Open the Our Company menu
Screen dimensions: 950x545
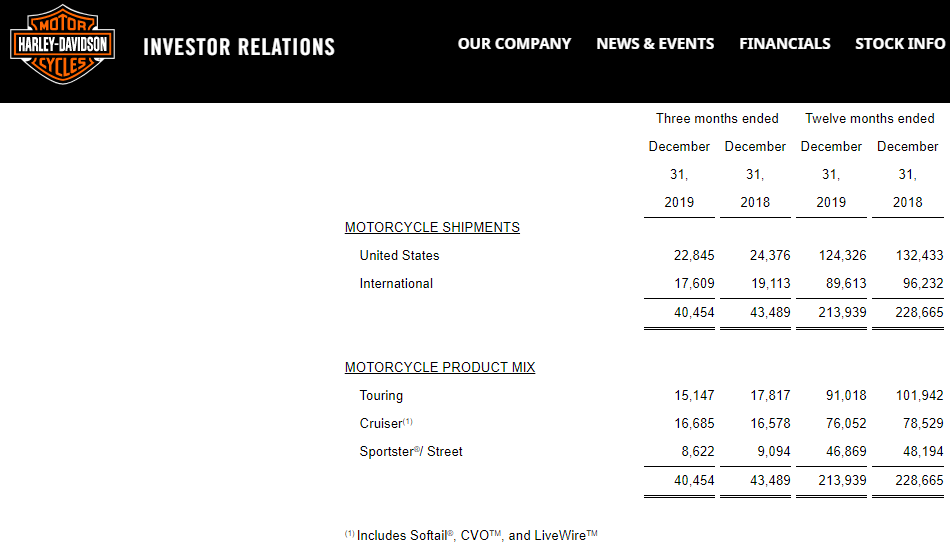coord(514,44)
